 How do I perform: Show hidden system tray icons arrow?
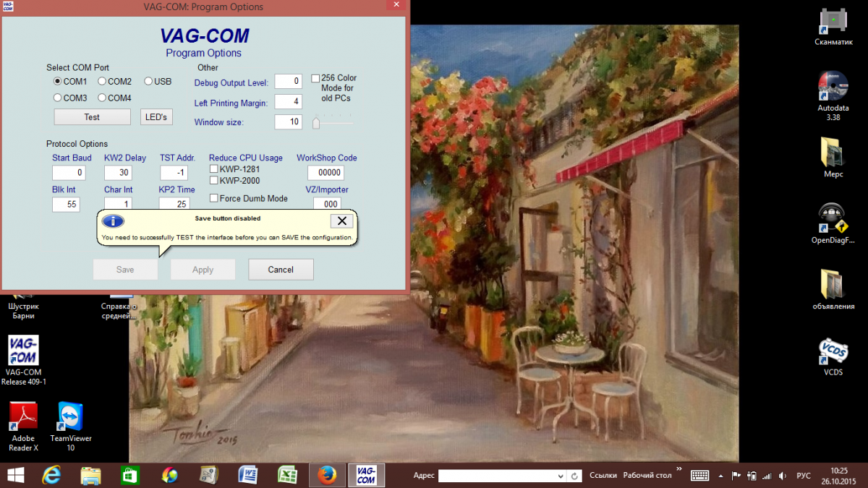click(720, 476)
